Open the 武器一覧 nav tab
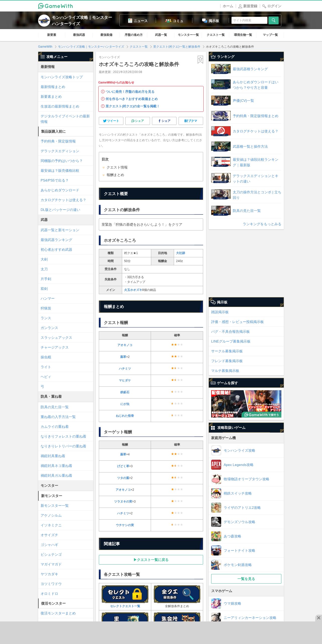Viewport: 322px width, 644px height. tap(161, 35)
